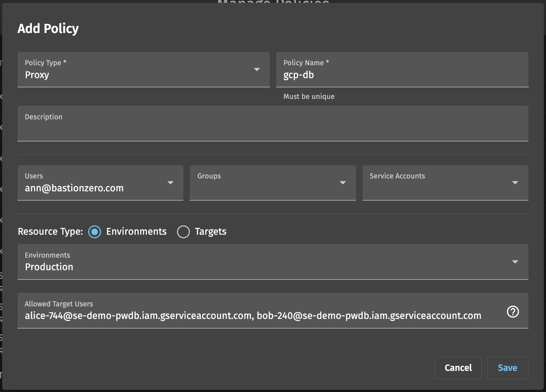Select the Targets radio button

pyautogui.click(x=183, y=232)
